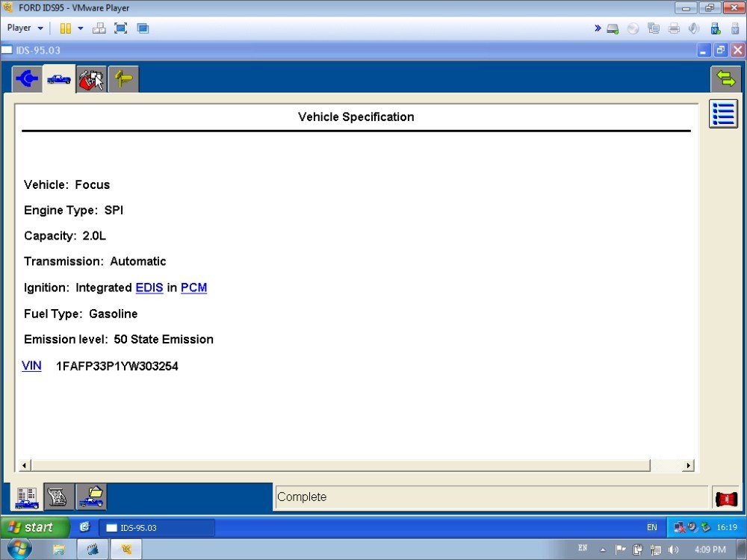Open the vehicle session folder icon

click(x=91, y=497)
